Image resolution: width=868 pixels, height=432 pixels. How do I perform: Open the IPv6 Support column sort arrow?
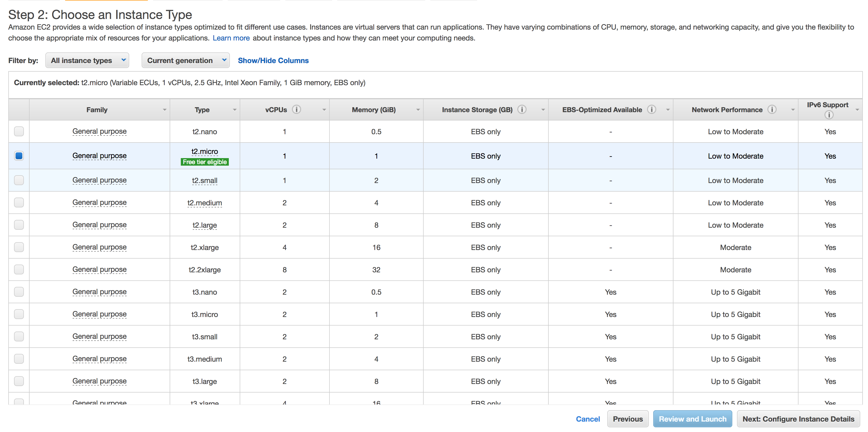click(x=857, y=110)
